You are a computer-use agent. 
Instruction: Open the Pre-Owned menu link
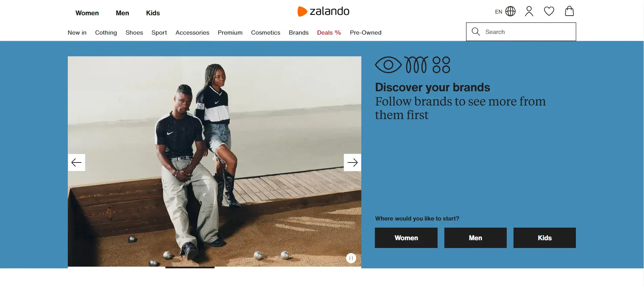366,33
